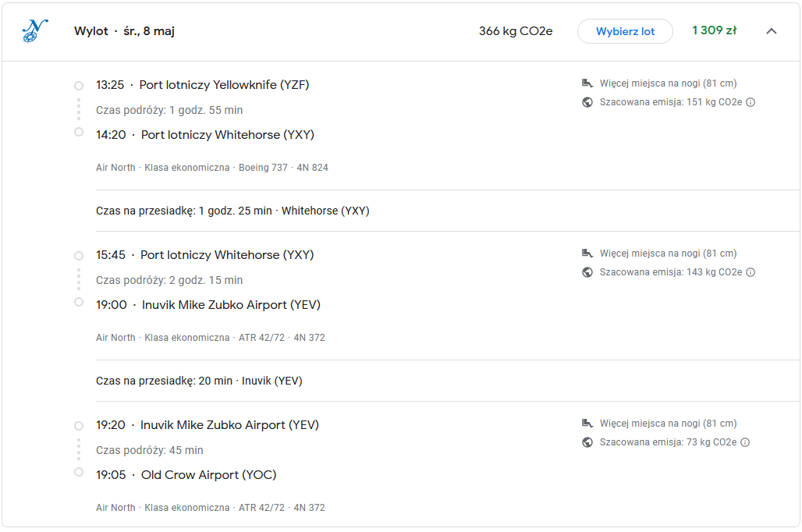Click the 366 kg CO2e total emission
This screenshot has width=802, height=532.
516,31
